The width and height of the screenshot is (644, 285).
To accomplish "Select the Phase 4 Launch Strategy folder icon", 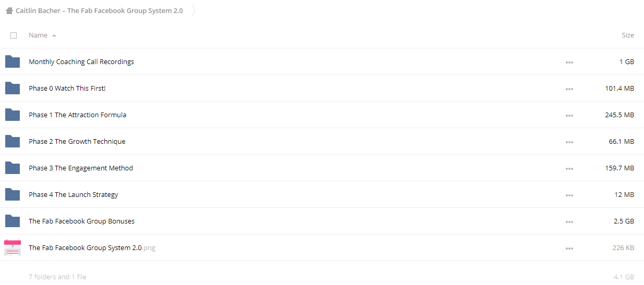I will click(13, 194).
